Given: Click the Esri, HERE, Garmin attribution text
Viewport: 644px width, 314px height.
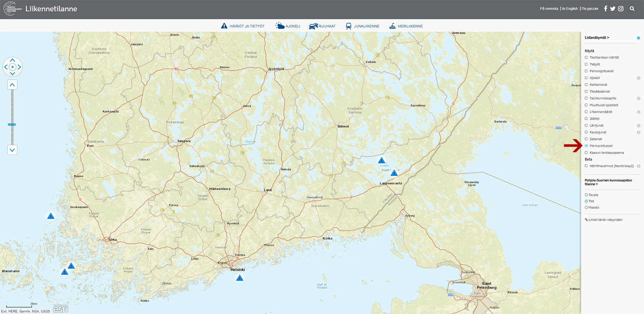Looking at the screenshot, I should [x=26, y=311].
